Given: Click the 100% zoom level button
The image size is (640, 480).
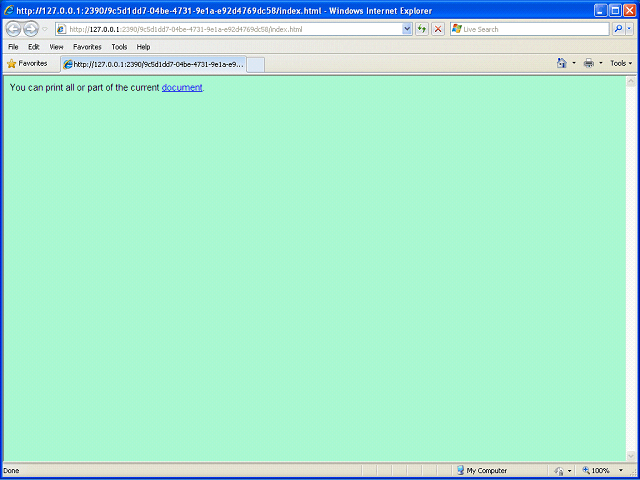Looking at the screenshot, I should [x=596, y=471].
